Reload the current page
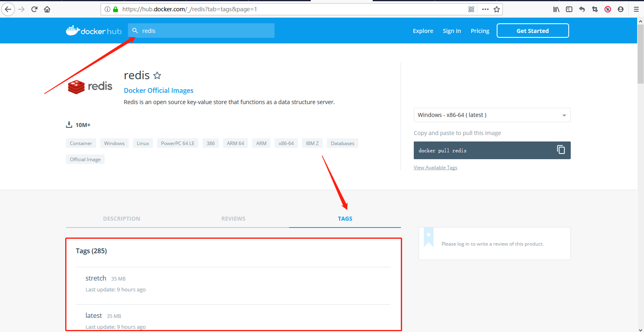Screen dimensions: 644x332 (x=34, y=9)
